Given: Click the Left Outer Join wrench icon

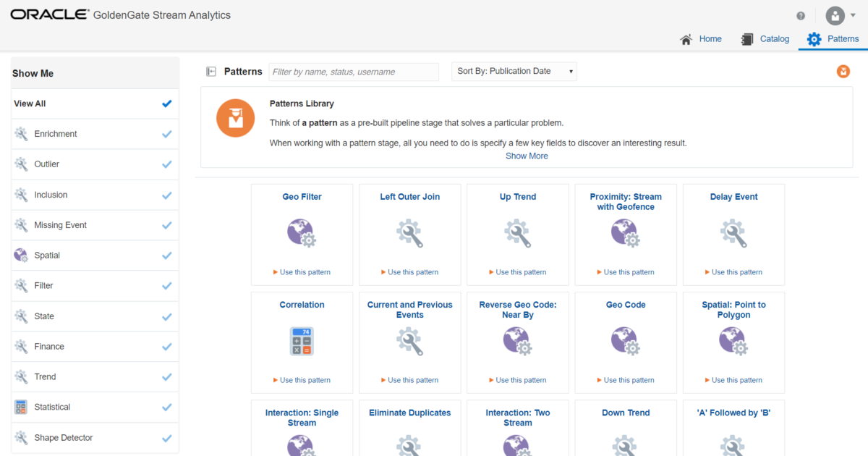Looking at the screenshot, I should (409, 234).
